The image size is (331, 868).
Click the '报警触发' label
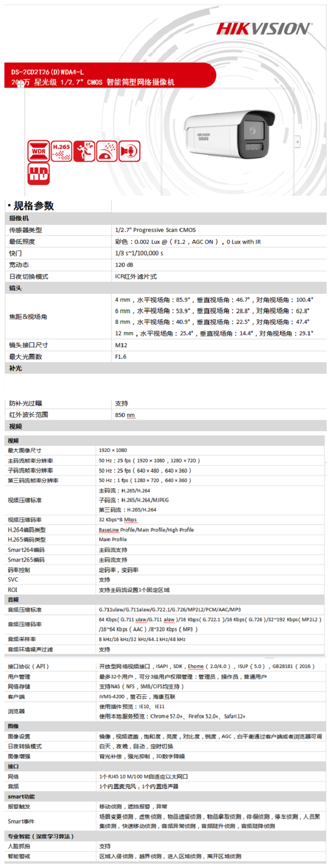click(x=19, y=807)
